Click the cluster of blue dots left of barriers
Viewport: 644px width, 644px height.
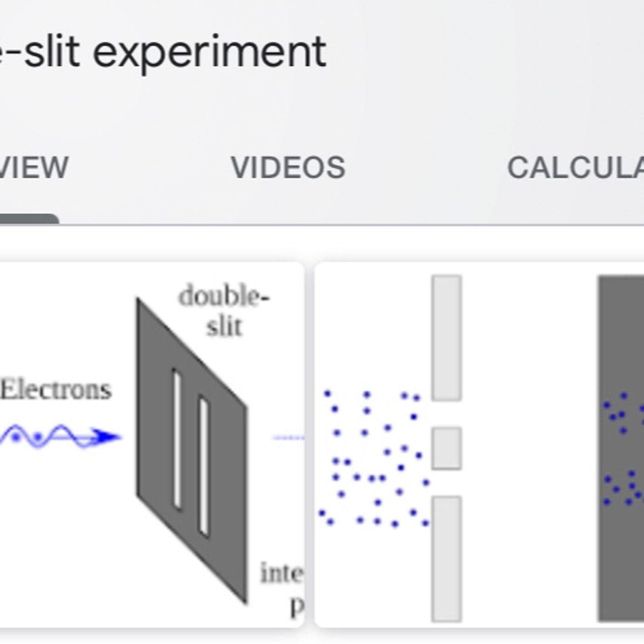[374, 459]
